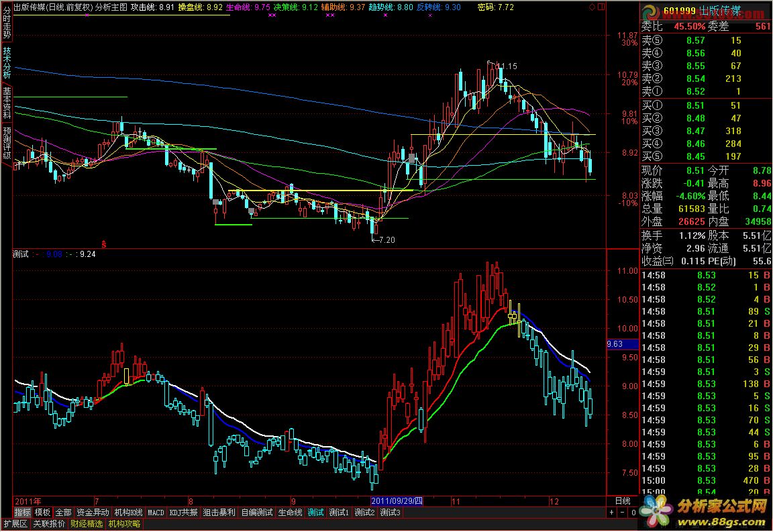Click the 操盘线: 8.92 indicator label
The height and width of the screenshot is (532, 773).
point(200,7)
